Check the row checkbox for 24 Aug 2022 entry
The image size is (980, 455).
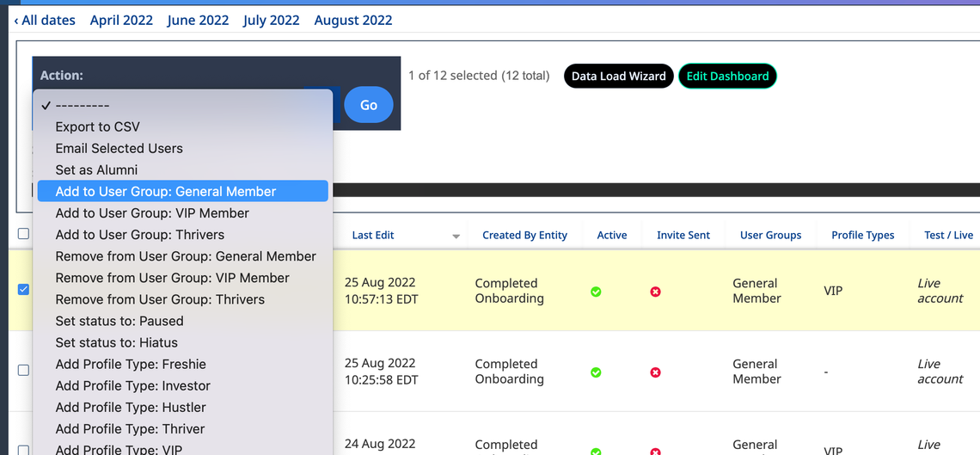23,450
